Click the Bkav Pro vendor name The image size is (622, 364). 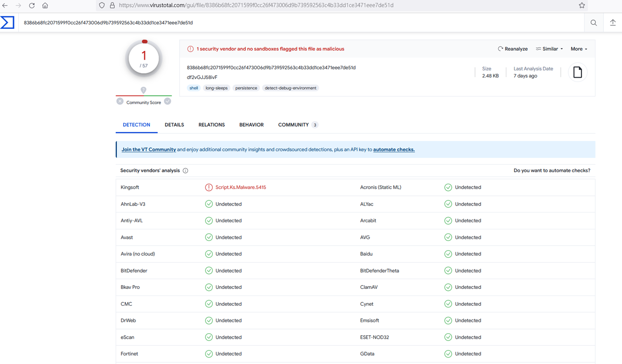(130, 287)
